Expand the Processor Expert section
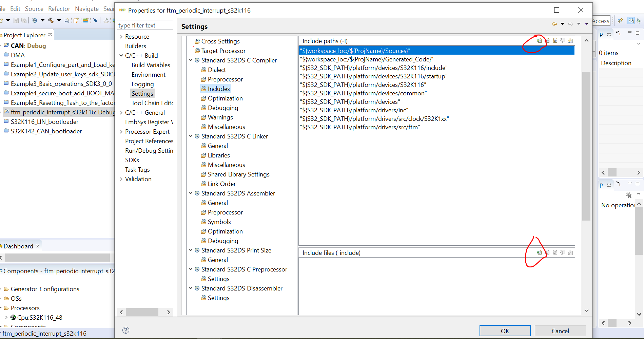Screen dimensions: 644x339 coord(121,132)
